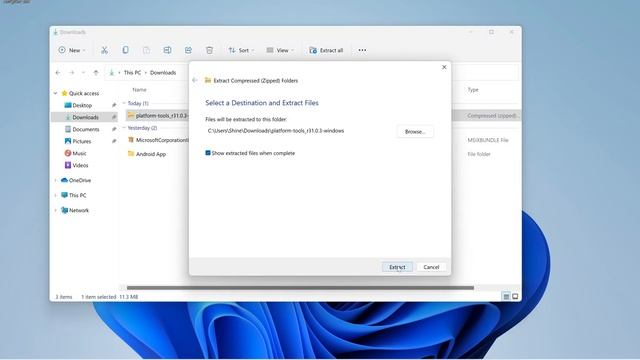The width and height of the screenshot is (640, 360).
Task: Select platform-tools_r31.0.3 zip file
Action: pyautogui.click(x=158, y=116)
